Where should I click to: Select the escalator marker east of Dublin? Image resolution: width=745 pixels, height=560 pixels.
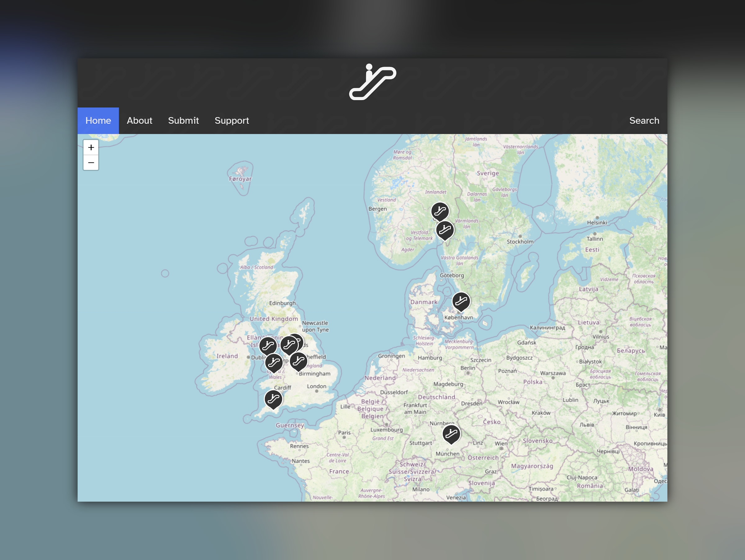pyautogui.click(x=268, y=345)
